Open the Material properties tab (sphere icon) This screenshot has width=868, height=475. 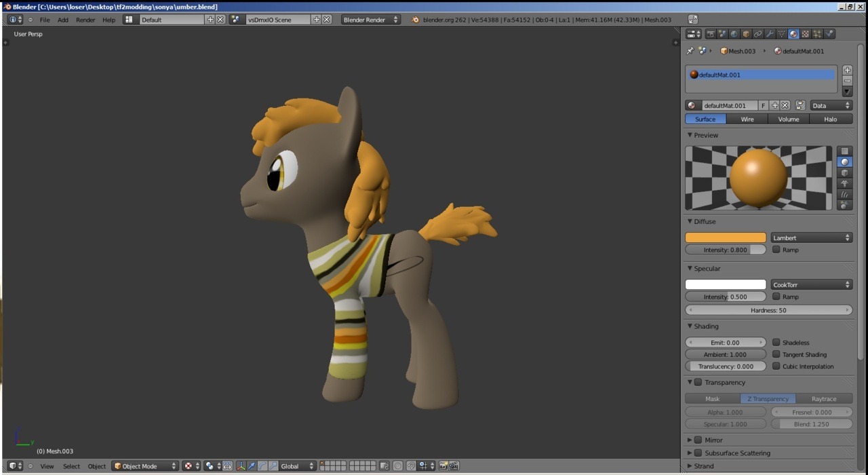(793, 34)
